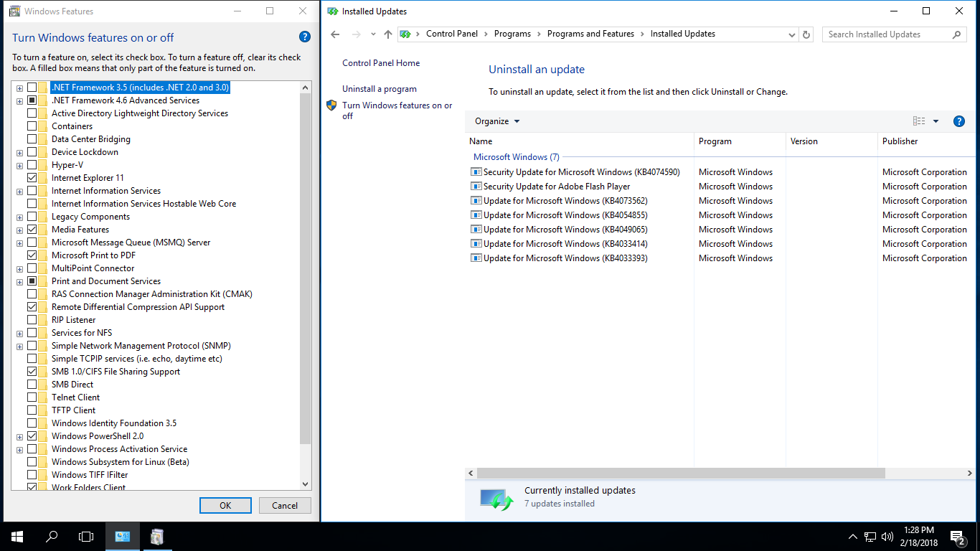980x551 pixels.
Task: Click the icon of update KB4054855
Action: coord(476,215)
